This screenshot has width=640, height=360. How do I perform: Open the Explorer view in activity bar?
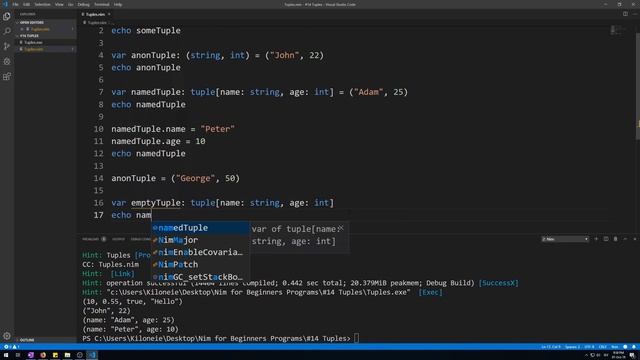(7, 16)
